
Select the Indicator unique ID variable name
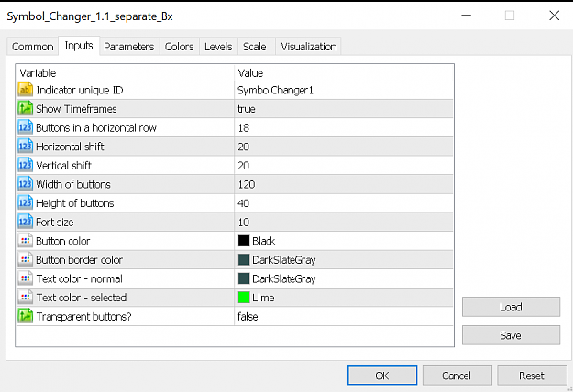click(80, 90)
